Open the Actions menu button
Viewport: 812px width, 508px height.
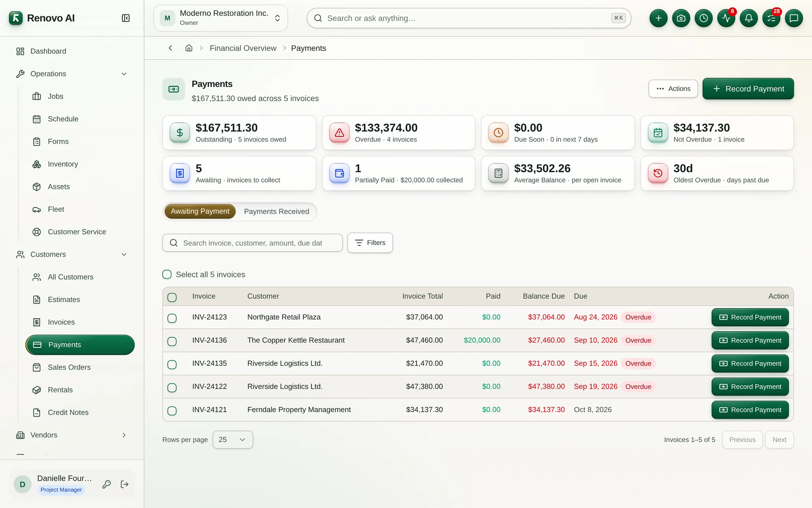(x=673, y=89)
